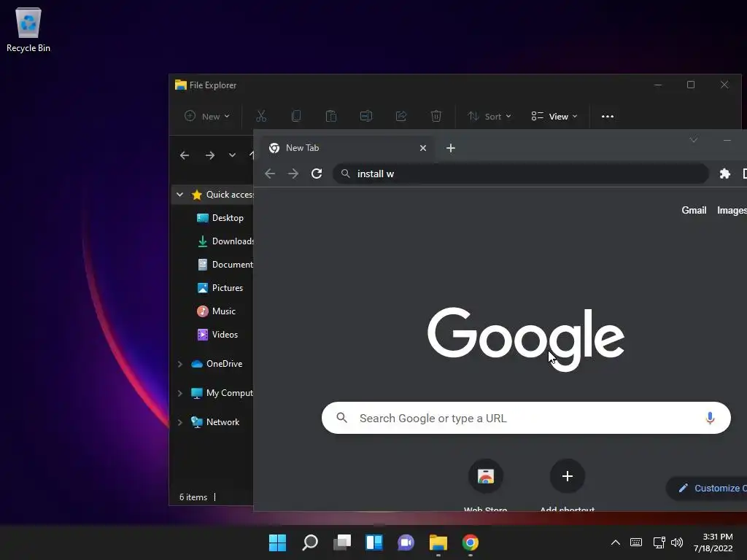Viewport: 747px width, 560px height.
Task: Click the volume tray icon
Action: [x=677, y=542]
